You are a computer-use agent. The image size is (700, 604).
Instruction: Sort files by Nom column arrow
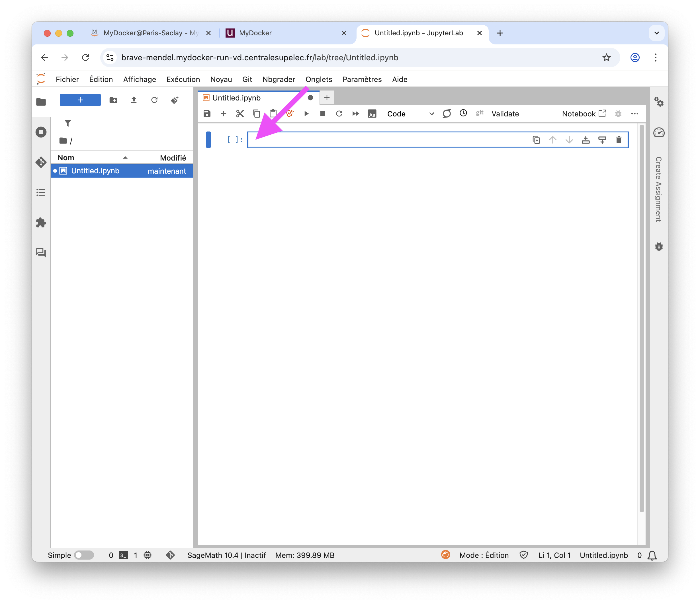click(125, 158)
